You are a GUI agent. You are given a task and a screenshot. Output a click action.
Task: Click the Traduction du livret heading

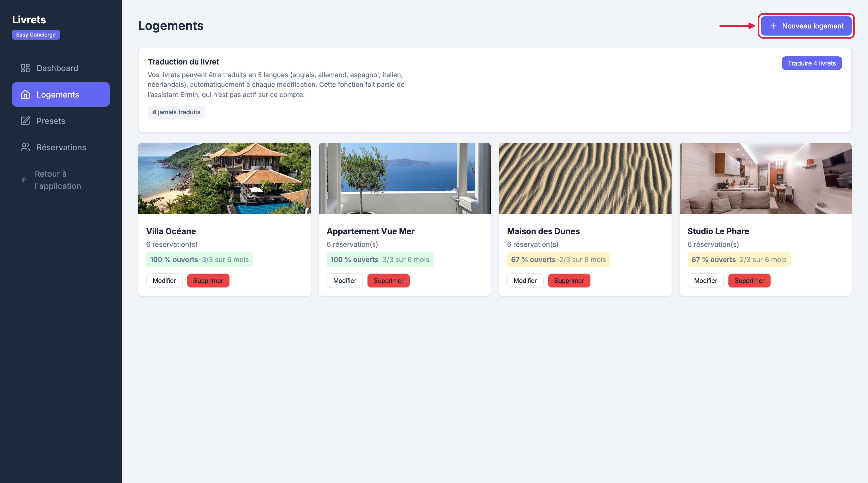[183, 62]
